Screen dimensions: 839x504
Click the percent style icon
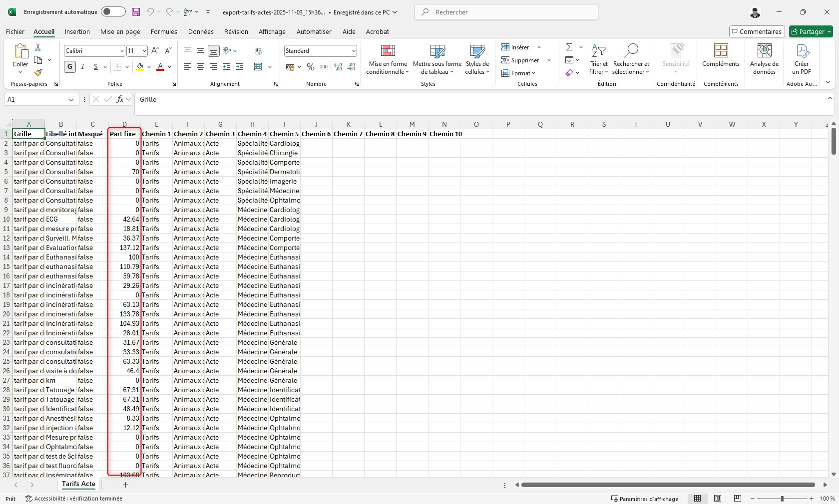(311, 67)
